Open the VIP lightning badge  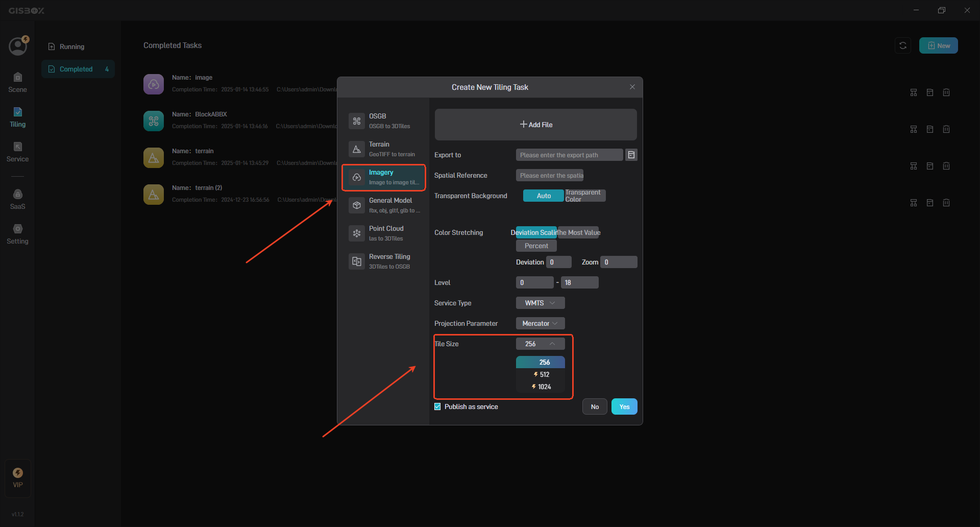[x=18, y=478]
